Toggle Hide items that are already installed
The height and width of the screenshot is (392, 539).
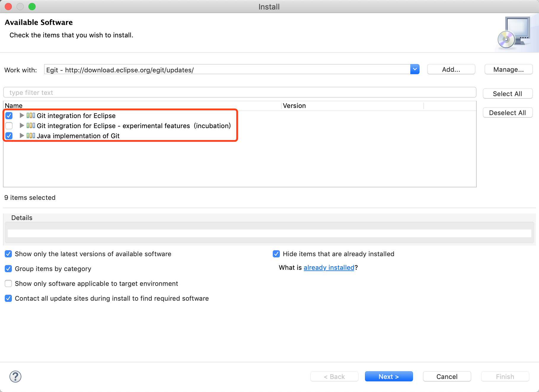[x=276, y=254]
